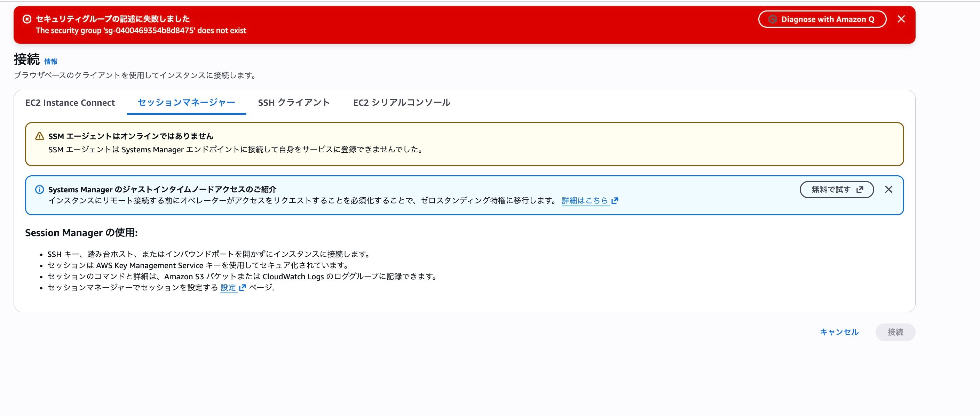Click the Amazon Q icon in the diagnose button

point(772,19)
